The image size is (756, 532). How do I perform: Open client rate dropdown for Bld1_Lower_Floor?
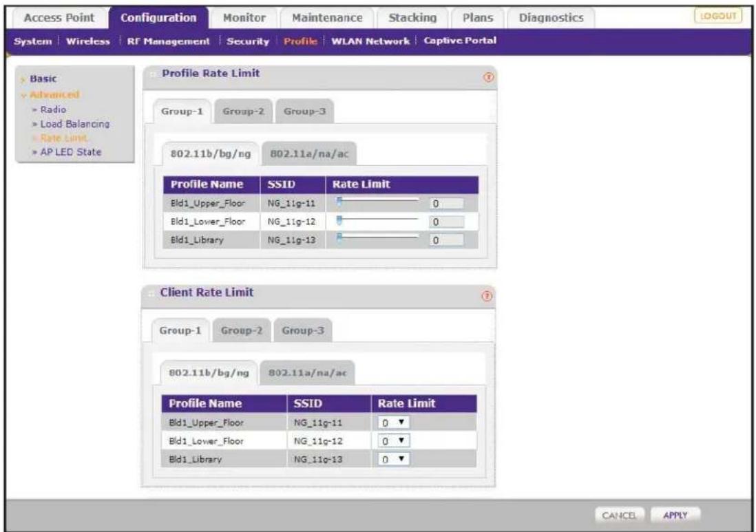[393, 441]
